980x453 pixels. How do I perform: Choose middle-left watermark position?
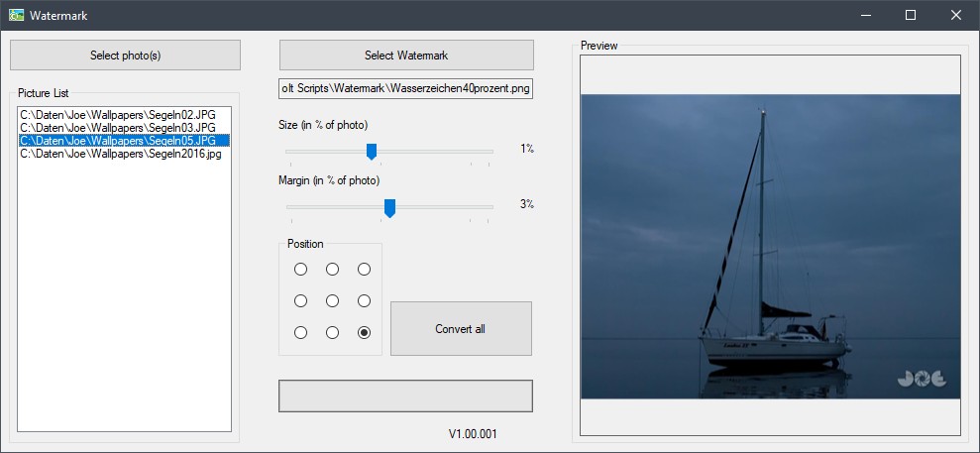(300, 301)
